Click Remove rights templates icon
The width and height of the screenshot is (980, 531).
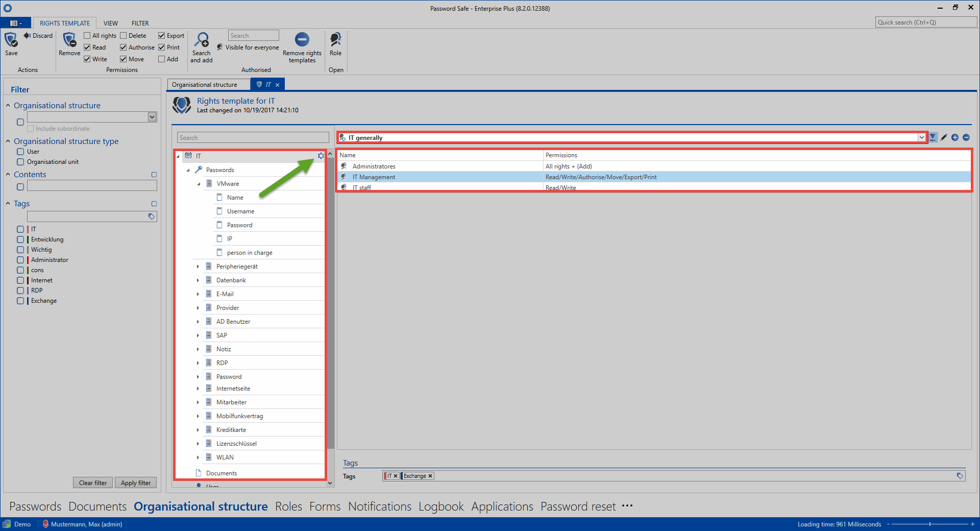tap(302, 39)
